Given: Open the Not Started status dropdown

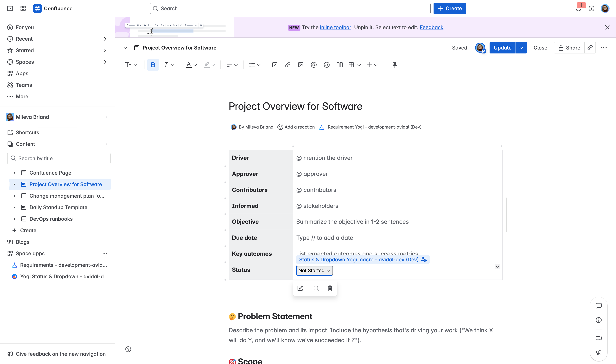Looking at the screenshot, I should [x=314, y=270].
